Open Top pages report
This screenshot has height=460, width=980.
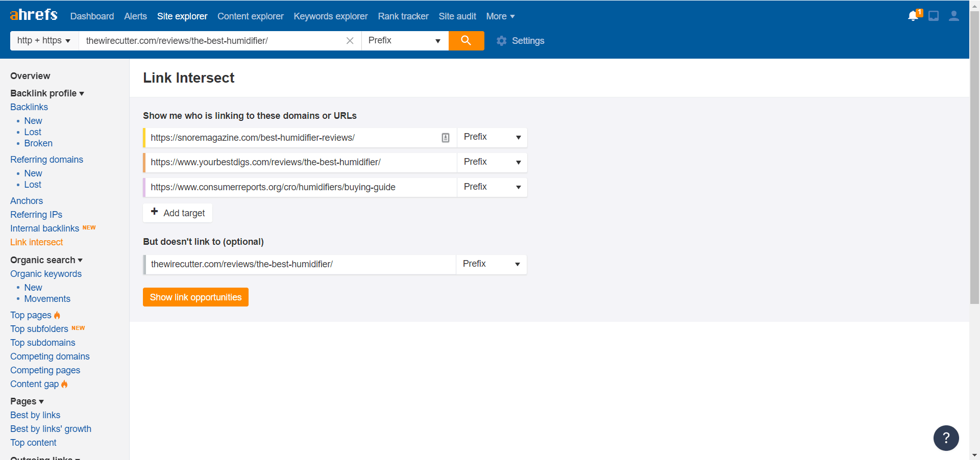(x=31, y=315)
